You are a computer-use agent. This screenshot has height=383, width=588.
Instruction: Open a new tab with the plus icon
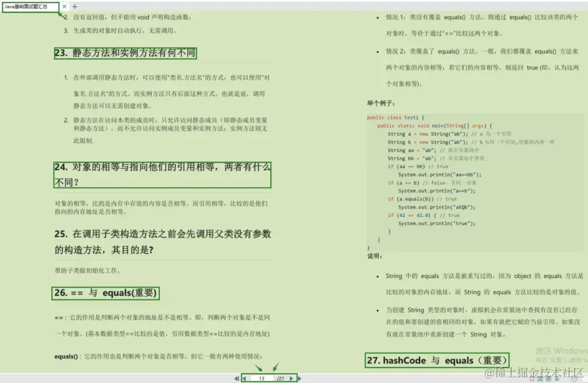coord(75,6)
